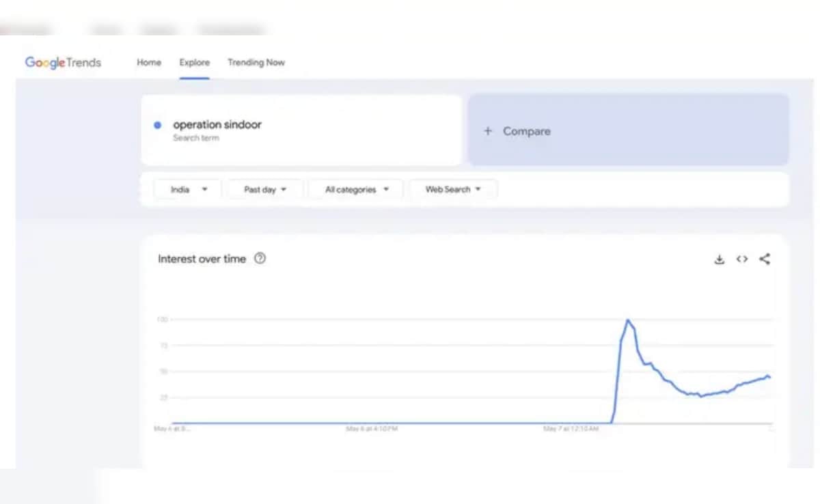Click the Google Trends logo
Viewport: 820px width, 504px height.
pos(63,63)
